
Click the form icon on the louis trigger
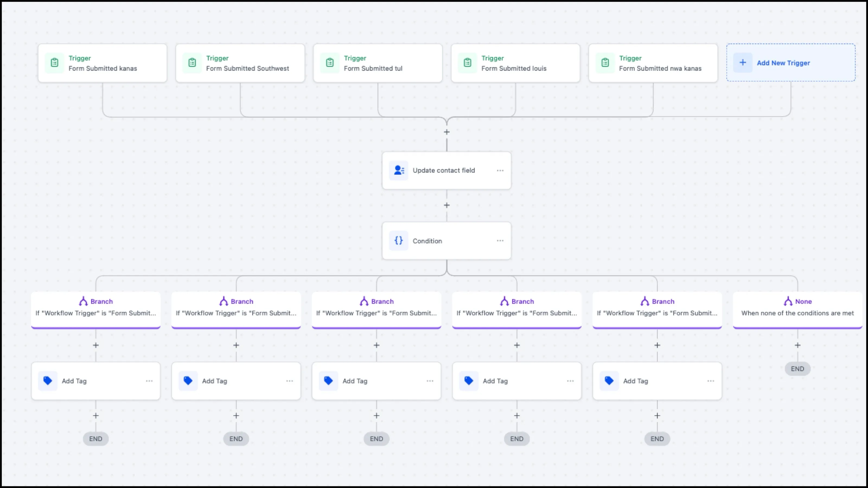tap(467, 63)
